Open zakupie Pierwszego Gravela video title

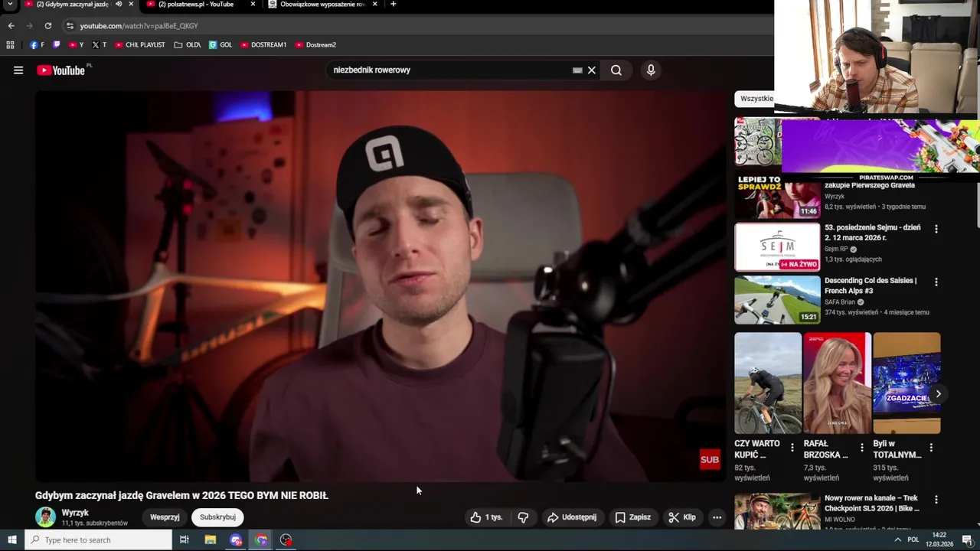tap(870, 185)
